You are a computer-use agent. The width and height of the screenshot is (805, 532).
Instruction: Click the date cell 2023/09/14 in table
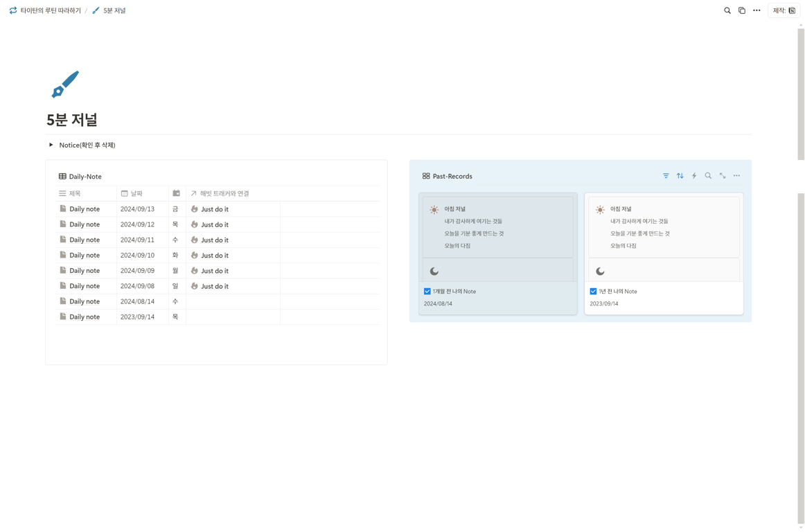pyautogui.click(x=143, y=317)
